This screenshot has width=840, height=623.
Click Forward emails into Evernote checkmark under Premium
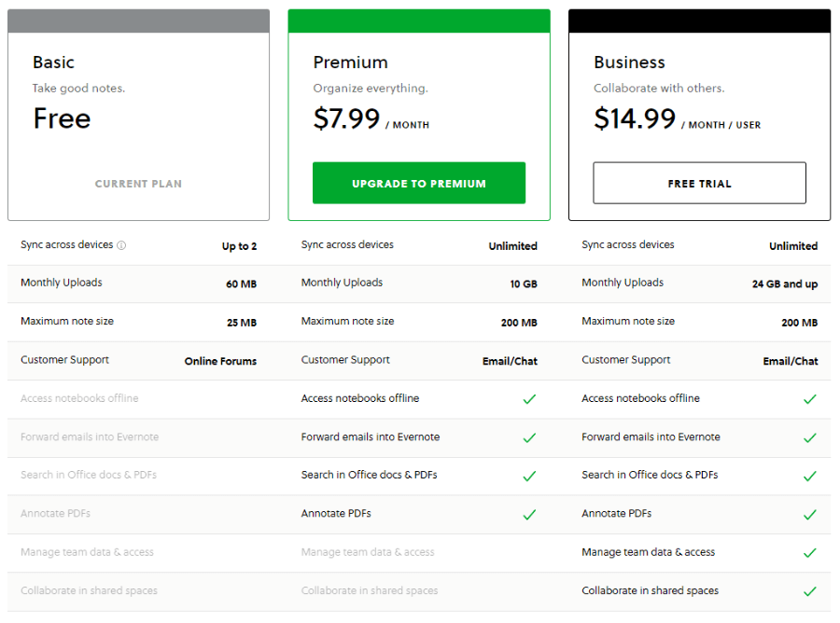[x=529, y=436]
